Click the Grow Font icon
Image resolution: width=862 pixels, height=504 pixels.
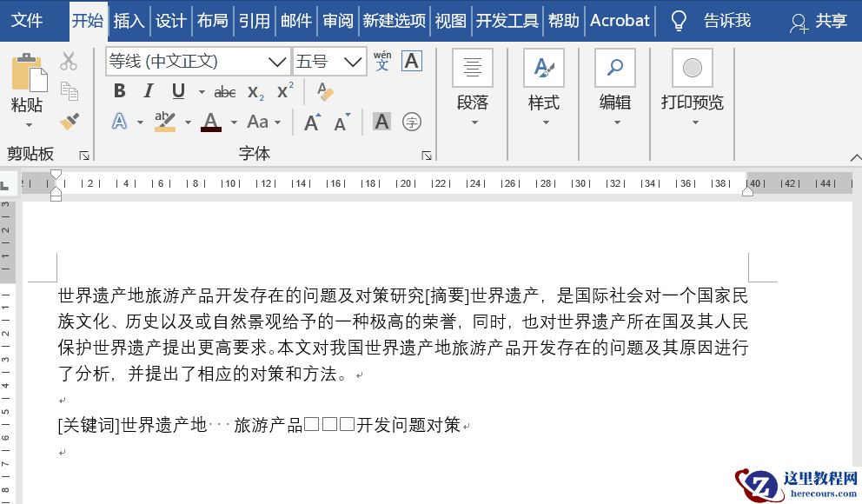click(312, 122)
